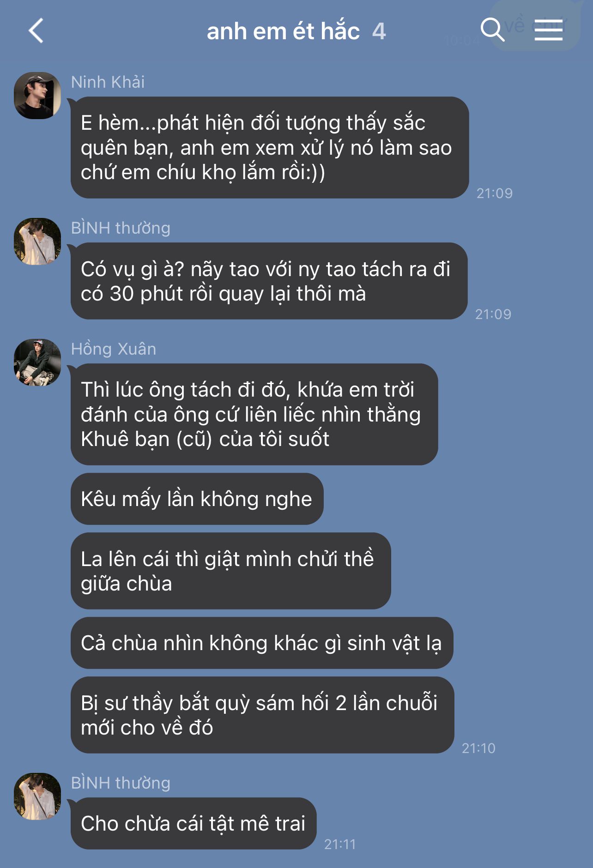Image resolution: width=593 pixels, height=868 pixels.
Task: Select message starting 'Thì lúc ông tách đi'
Action: [x=254, y=415]
